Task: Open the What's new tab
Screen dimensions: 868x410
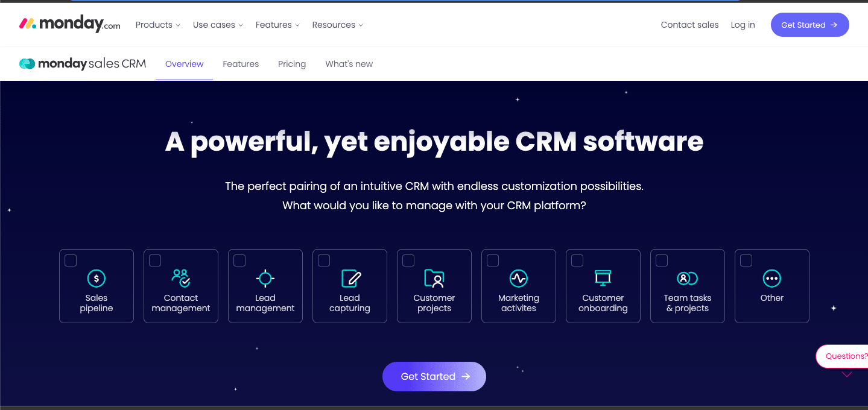Action: tap(349, 64)
